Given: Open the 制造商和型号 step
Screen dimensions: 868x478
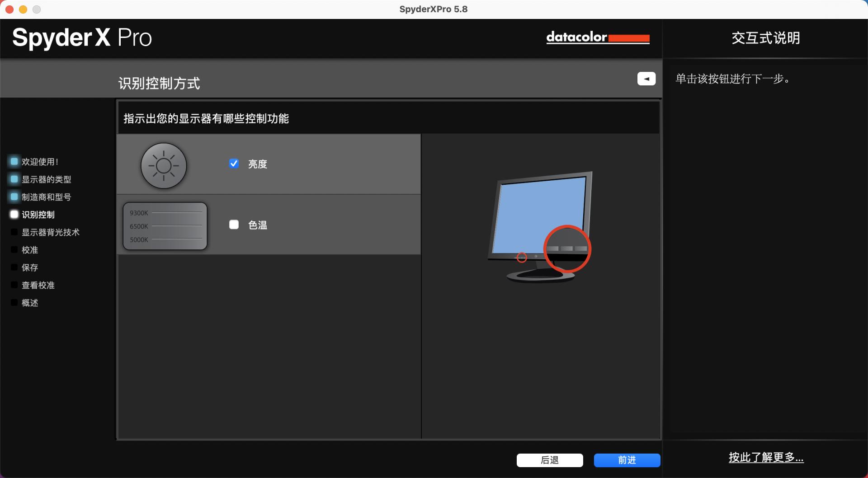Looking at the screenshot, I should tap(46, 197).
